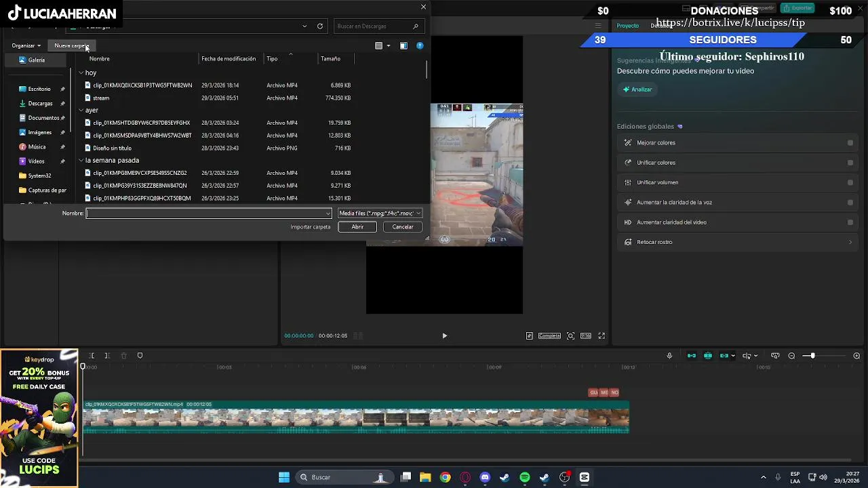Adjust the timeline zoom slider

click(812, 356)
